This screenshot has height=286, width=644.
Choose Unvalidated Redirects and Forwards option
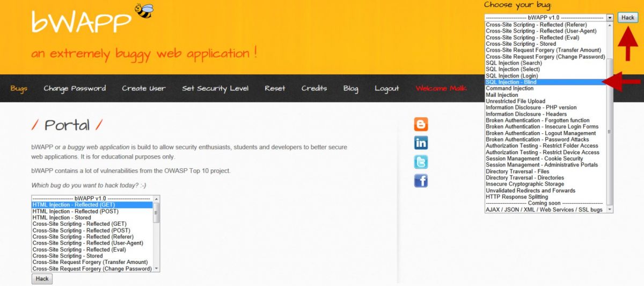click(x=545, y=191)
